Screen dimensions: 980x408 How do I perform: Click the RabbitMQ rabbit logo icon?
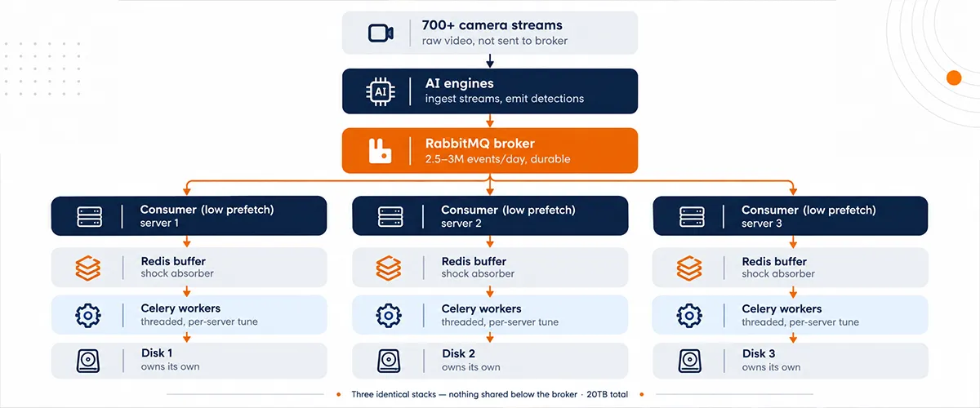pyautogui.click(x=380, y=151)
